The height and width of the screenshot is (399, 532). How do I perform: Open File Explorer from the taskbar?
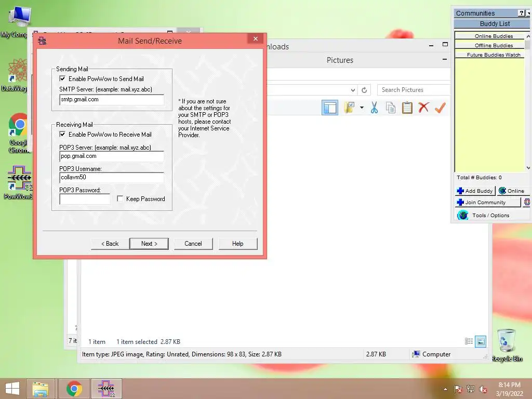click(41, 389)
